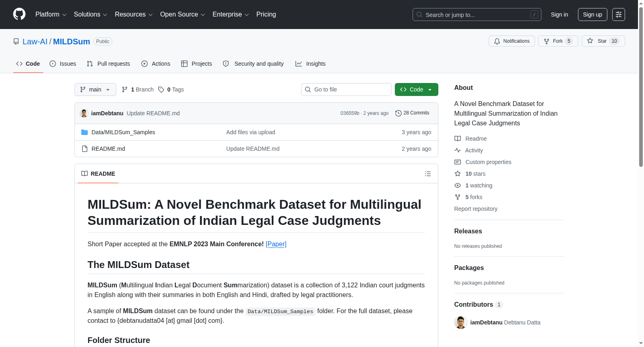Click the branch icon next to 1 Branch
This screenshot has width=644, height=347.
125,89
